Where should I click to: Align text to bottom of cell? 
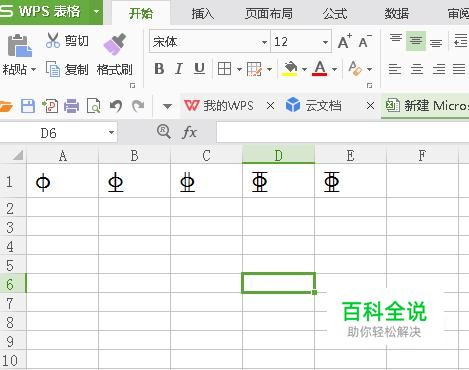[436, 42]
